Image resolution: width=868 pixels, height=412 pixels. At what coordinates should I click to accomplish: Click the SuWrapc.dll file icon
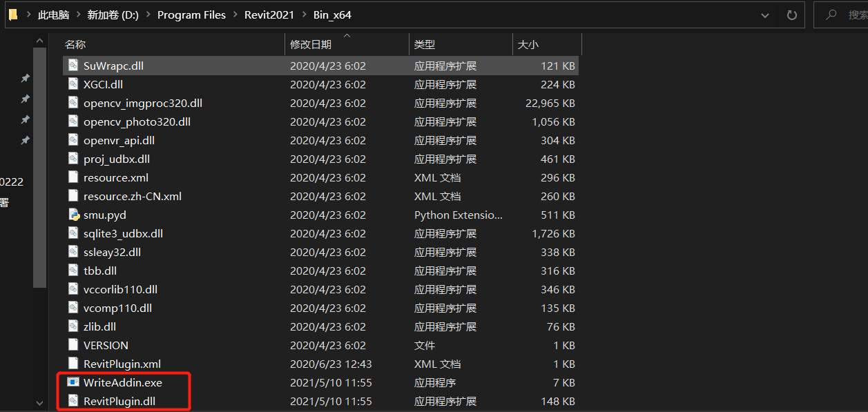73,66
